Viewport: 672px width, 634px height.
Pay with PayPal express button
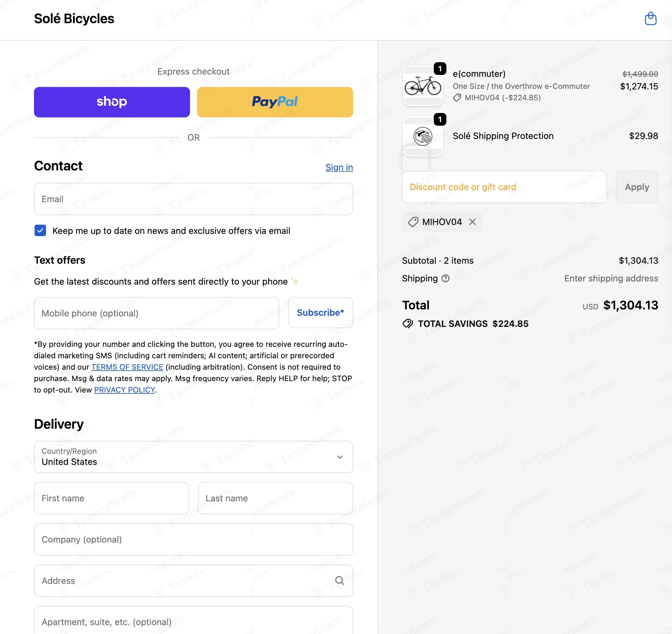(x=275, y=102)
